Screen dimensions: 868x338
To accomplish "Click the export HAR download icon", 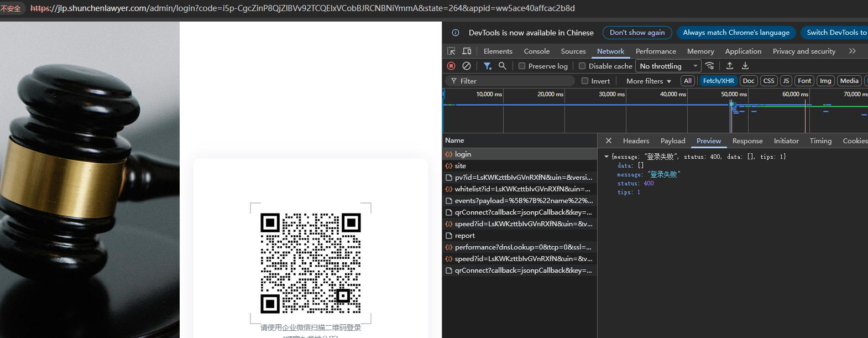I will [x=745, y=66].
